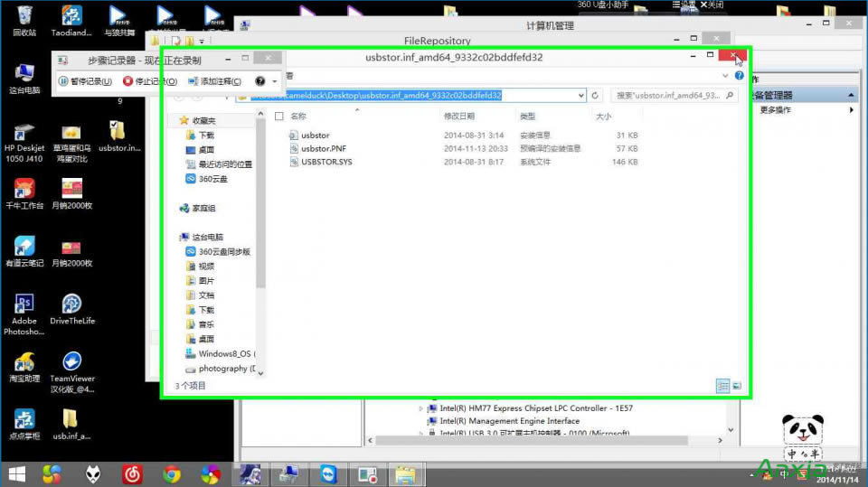Expand the address bar history dropdown
Screen dimensions: 868x487
[580, 95]
